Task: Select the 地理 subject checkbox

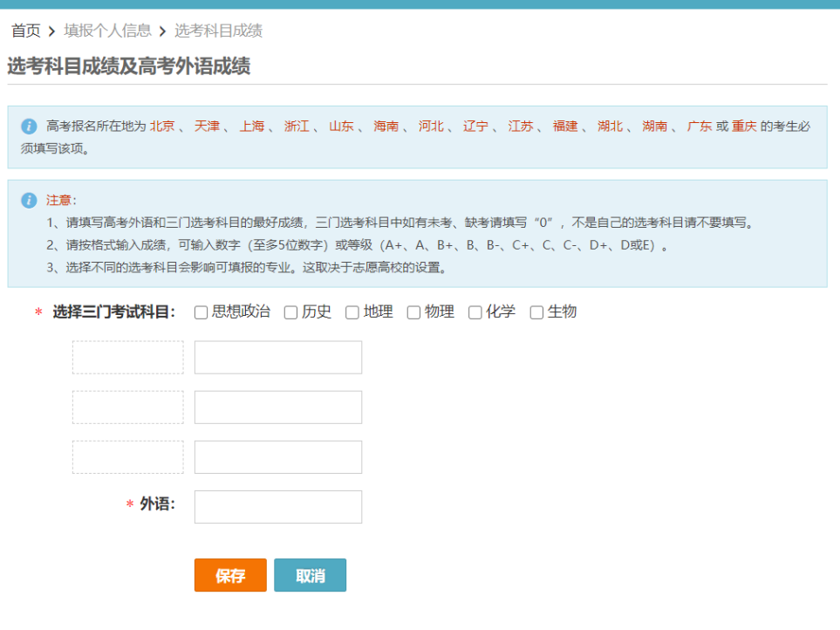Action: coord(352,312)
